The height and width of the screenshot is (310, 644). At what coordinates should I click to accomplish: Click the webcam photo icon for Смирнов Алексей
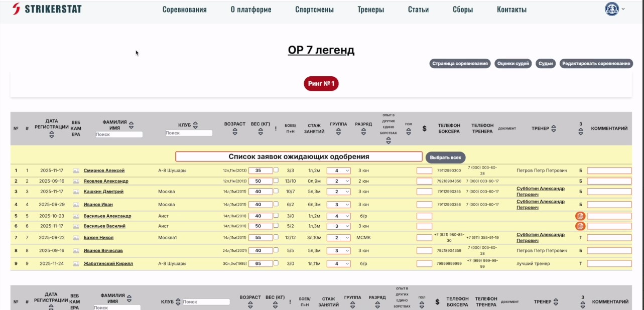[x=76, y=170]
